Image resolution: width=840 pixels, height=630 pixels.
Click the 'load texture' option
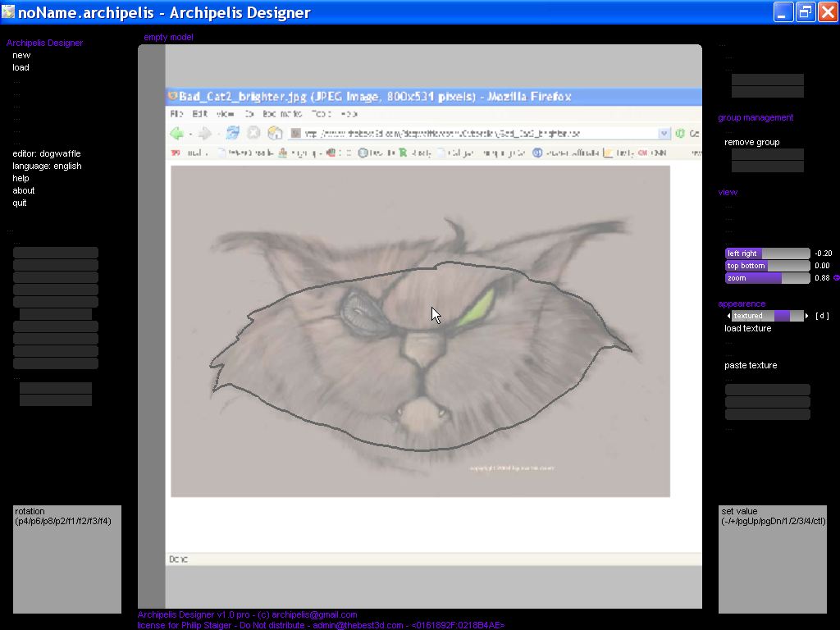[x=747, y=328]
